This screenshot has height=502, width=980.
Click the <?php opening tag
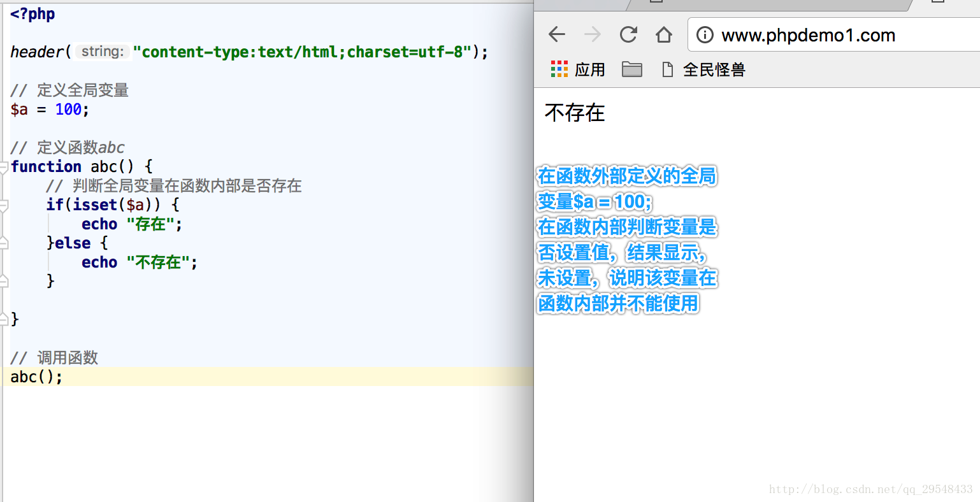point(32,14)
